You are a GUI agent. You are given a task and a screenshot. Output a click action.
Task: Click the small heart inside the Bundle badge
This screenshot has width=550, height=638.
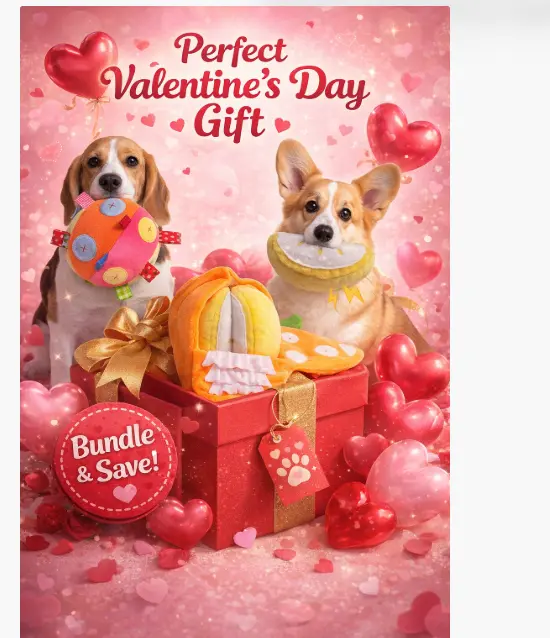[x=125, y=493]
